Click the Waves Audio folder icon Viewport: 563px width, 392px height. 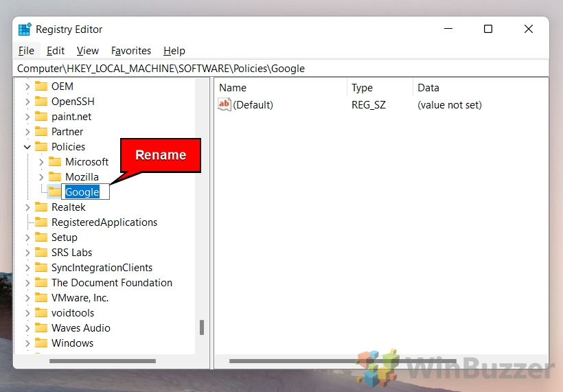pos(41,327)
